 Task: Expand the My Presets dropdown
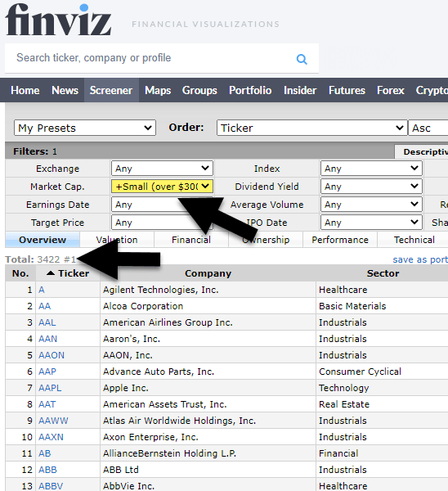click(x=85, y=128)
